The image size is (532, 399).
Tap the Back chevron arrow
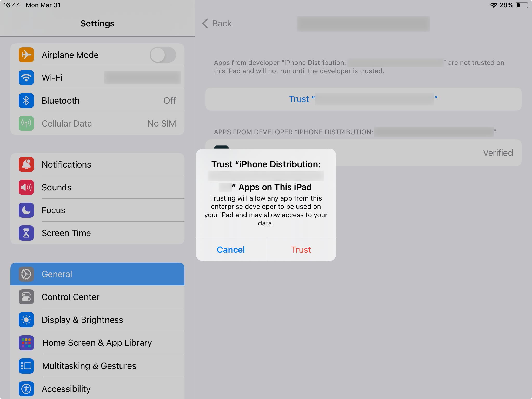pos(205,23)
